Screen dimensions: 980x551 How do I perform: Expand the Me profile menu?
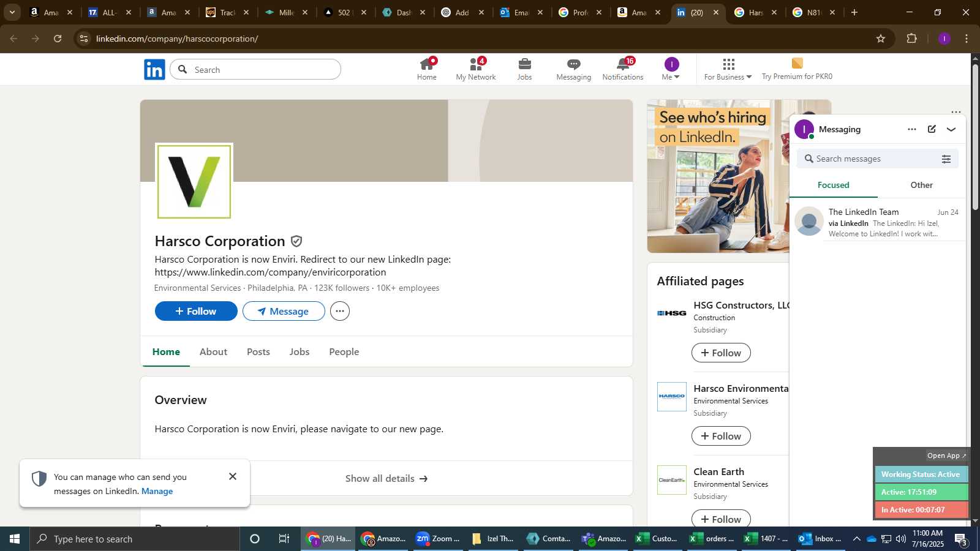coord(671,69)
